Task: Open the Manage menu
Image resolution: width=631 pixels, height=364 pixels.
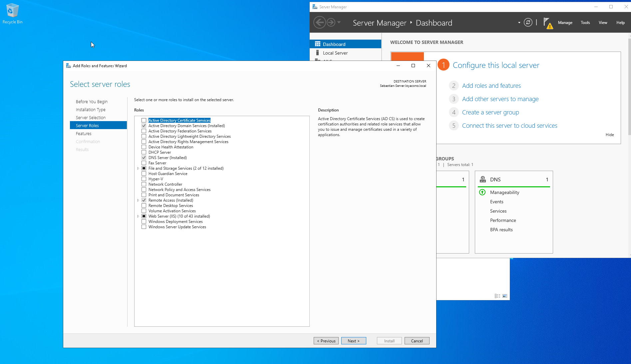Action: pos(565,23)
